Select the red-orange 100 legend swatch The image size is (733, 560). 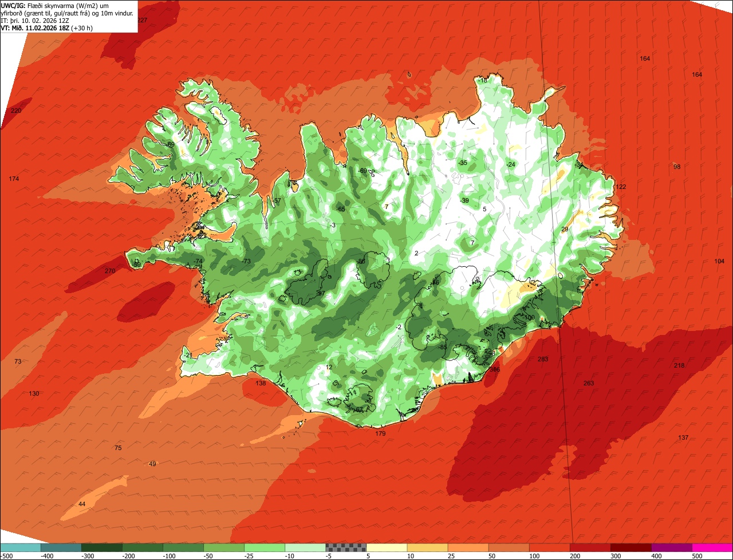[x=549, y=547]
